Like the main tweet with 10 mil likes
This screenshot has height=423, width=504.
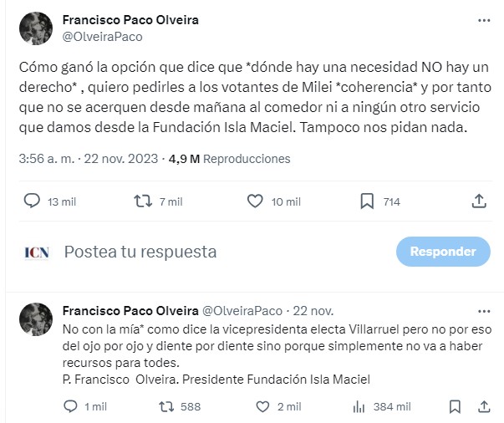click(257, 201)
